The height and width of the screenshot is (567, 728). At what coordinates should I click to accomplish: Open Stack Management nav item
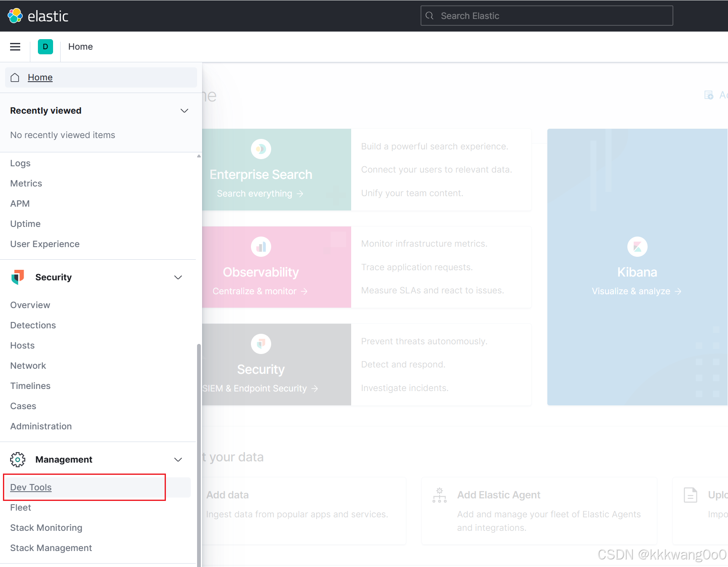click(51, 548)
